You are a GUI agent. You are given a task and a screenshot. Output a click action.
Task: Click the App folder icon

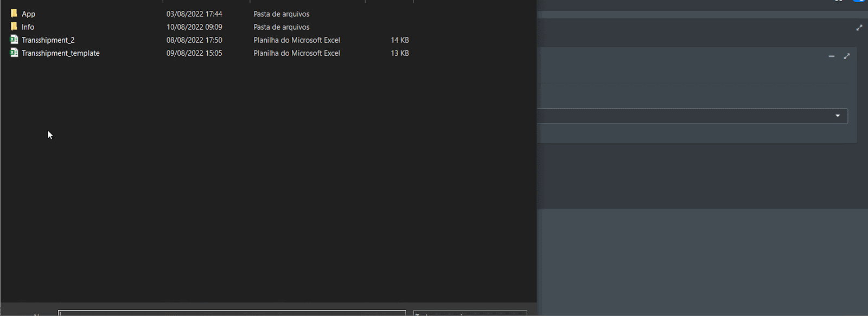pyautogui.click(x=14, y=14)
